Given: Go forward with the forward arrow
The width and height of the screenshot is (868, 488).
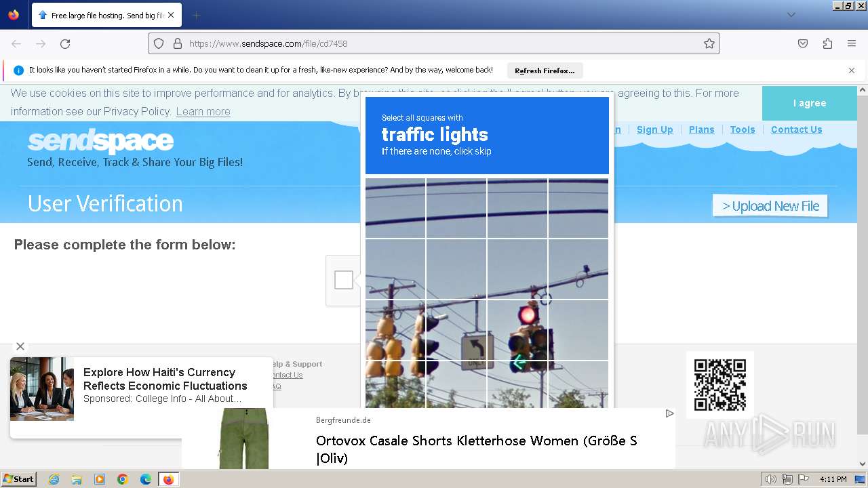Looking at the screenshot, I should (x=41, y=43).
